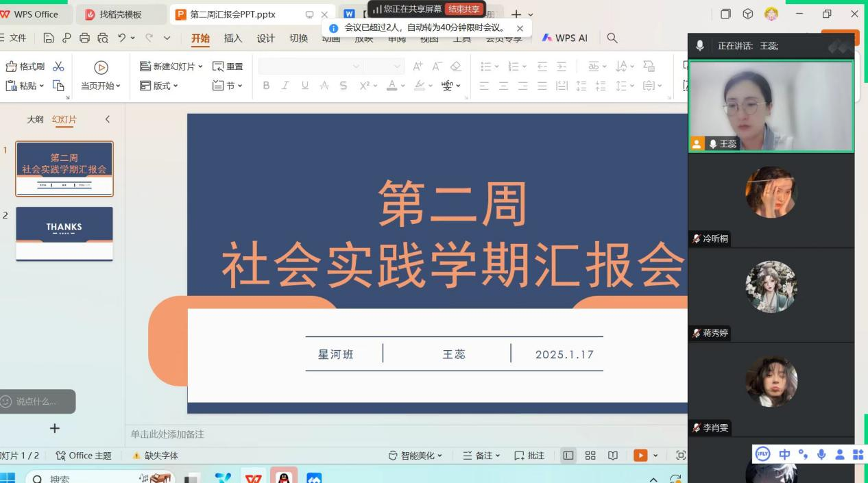This screenshot has height=483, width=868.
Task: Click the 结束共享 button
Action: point(464,9)
